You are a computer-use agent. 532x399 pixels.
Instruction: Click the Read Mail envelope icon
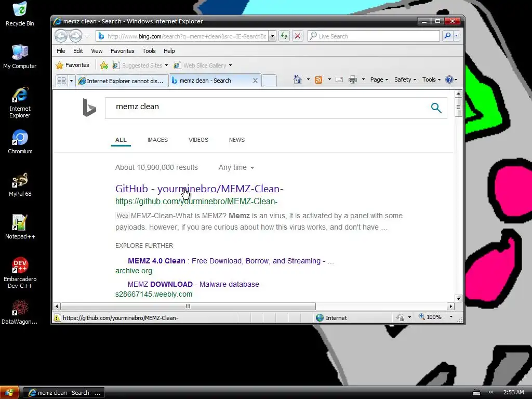tap(339, 79)
